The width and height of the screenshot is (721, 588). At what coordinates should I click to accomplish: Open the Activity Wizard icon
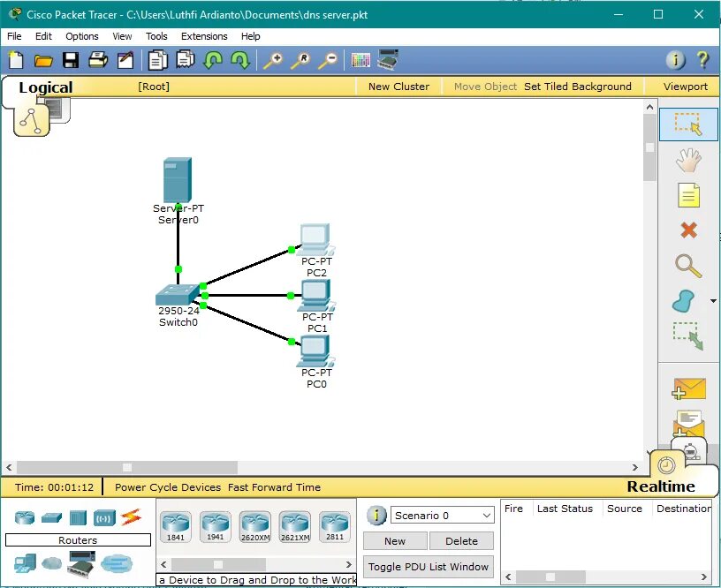[x=125, y=60]
